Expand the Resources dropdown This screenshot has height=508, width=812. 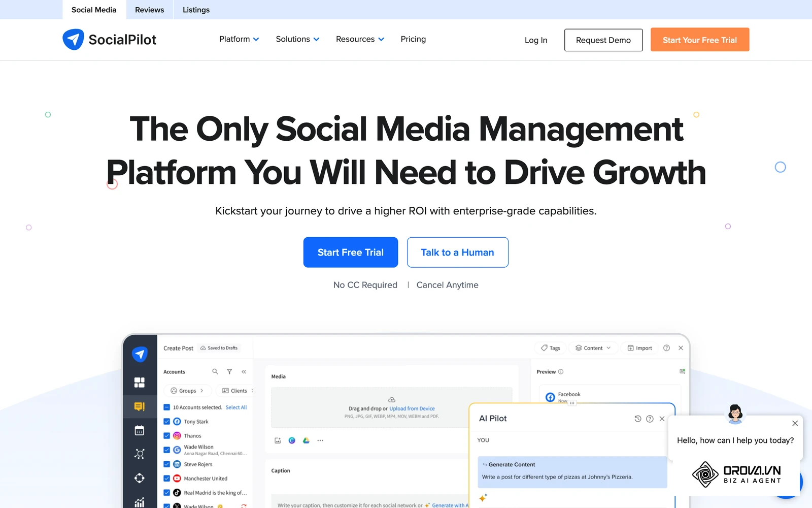coord(360,39)
